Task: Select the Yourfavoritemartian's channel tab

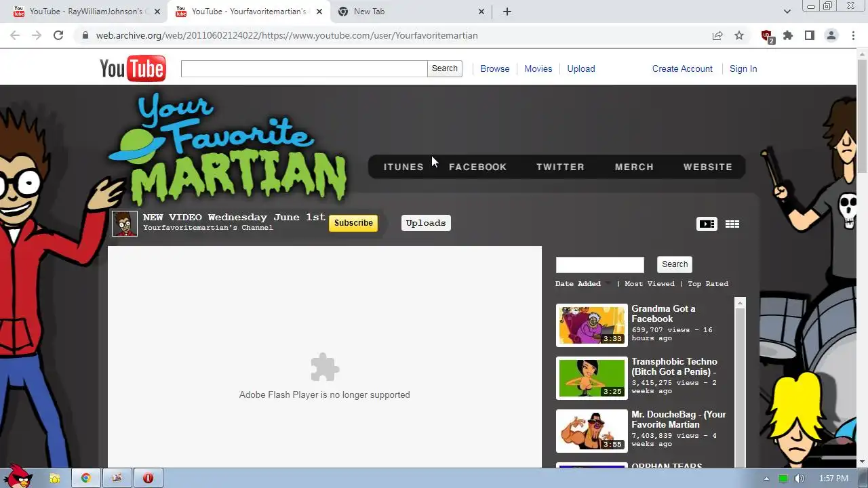Action: click(248, 12)
